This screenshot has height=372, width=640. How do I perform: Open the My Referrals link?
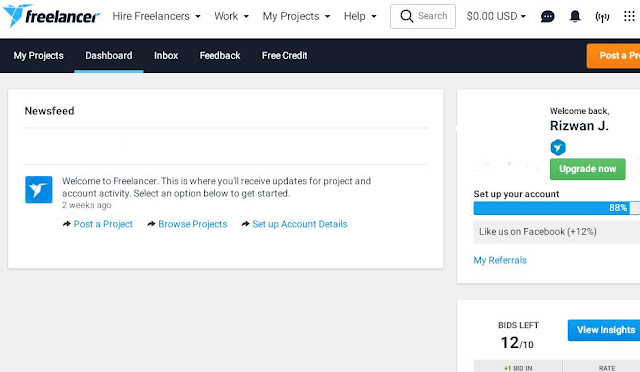pyautogui.click(x=500, y=260)
